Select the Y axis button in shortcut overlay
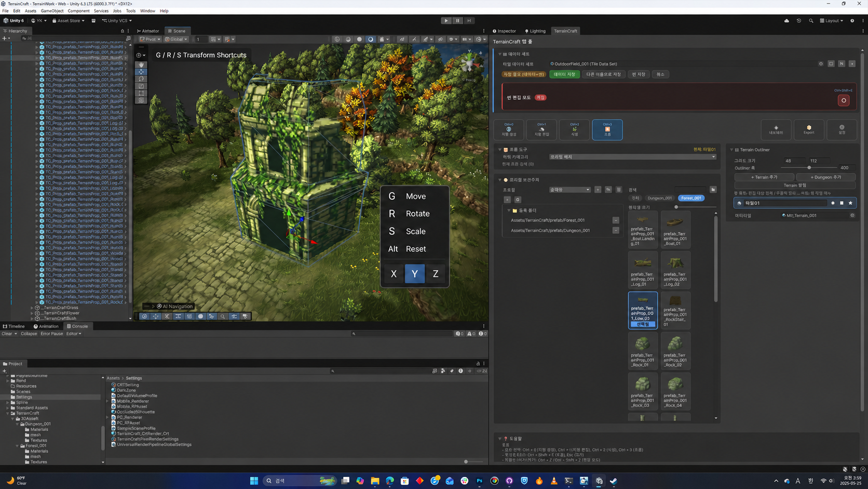Viewport: 868px width, 489px height. pos(414,274)
